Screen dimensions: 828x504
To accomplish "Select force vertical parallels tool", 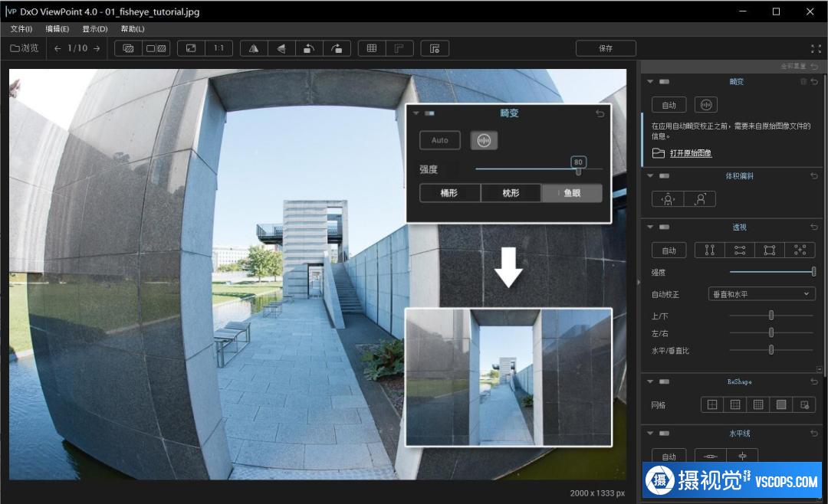I will (710, 250).
